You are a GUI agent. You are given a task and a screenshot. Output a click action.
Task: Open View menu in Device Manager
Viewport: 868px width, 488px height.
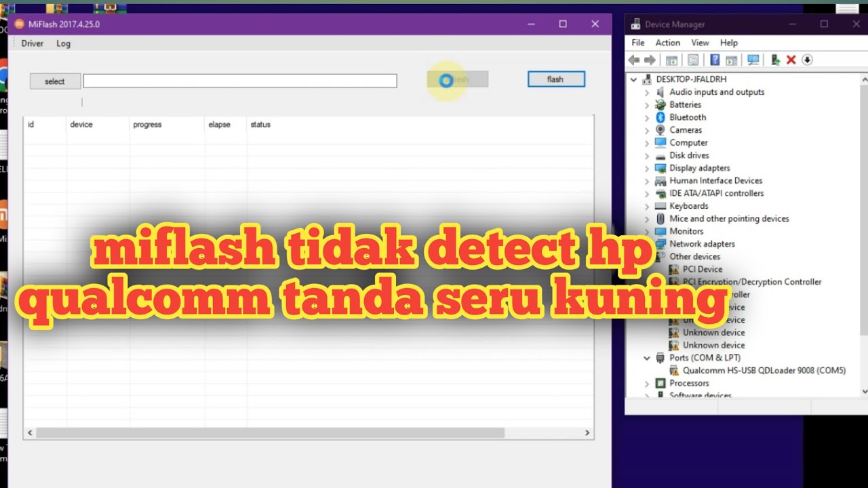point(700,43)
